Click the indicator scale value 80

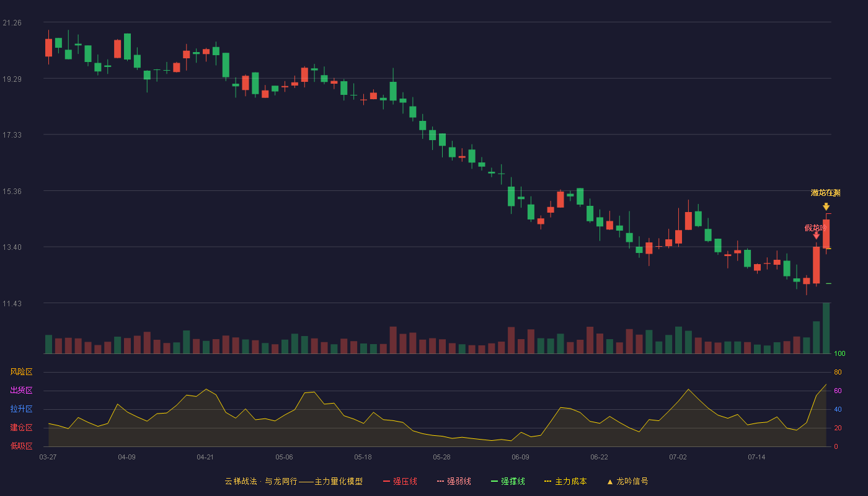tap(838, 372)
